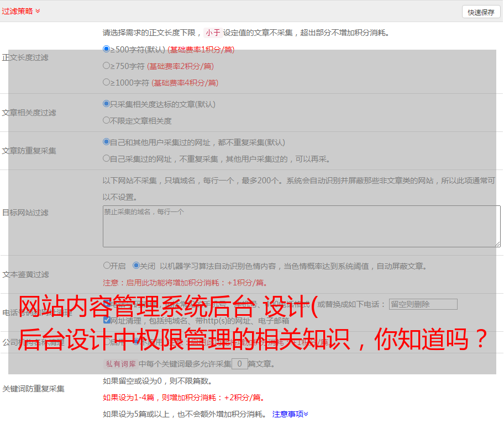Select 自己采集过的网址，不重复采集 option
The image size is (504, 424).
coord(107,158)
